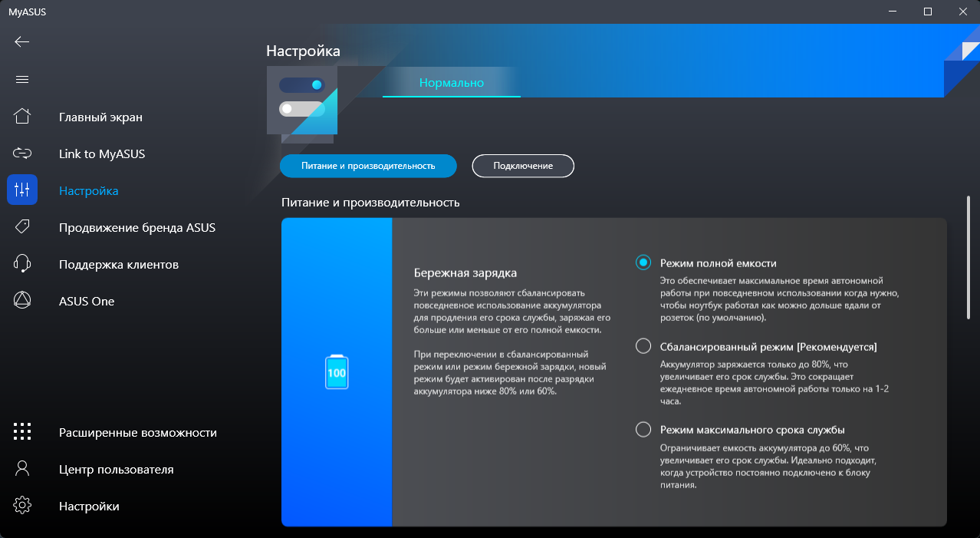Switch to the Нормально tab
980x538 pixels.
click(x=452, y=82)
